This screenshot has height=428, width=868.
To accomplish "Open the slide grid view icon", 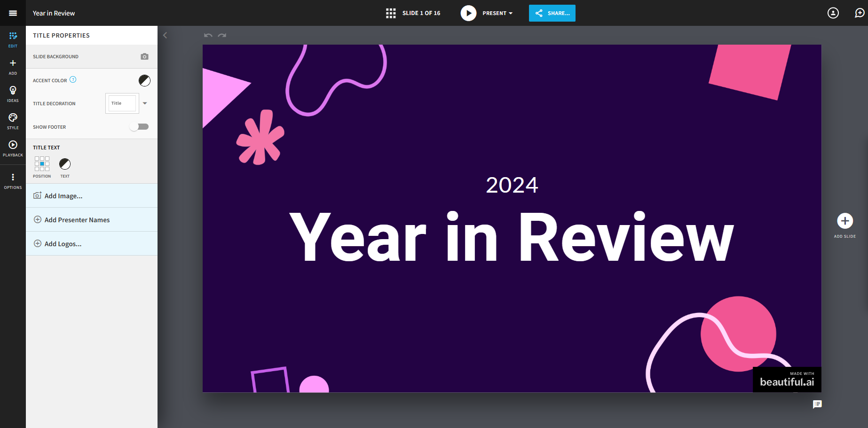I will (x=391, y=13).
